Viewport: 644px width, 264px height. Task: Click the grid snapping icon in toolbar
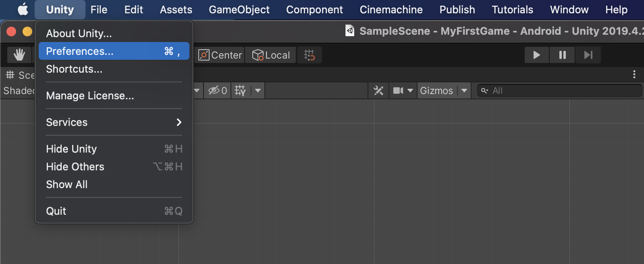pos(310,55)
